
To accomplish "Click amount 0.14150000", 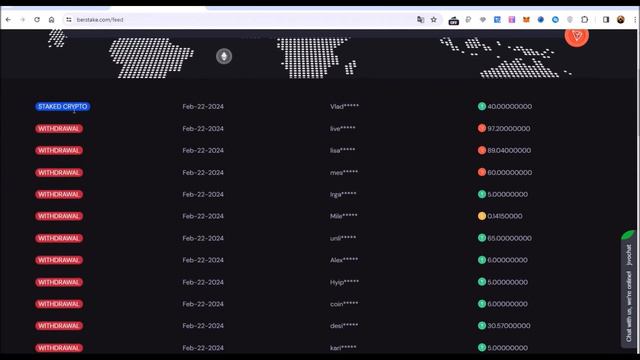I will (x=504, y=216).
